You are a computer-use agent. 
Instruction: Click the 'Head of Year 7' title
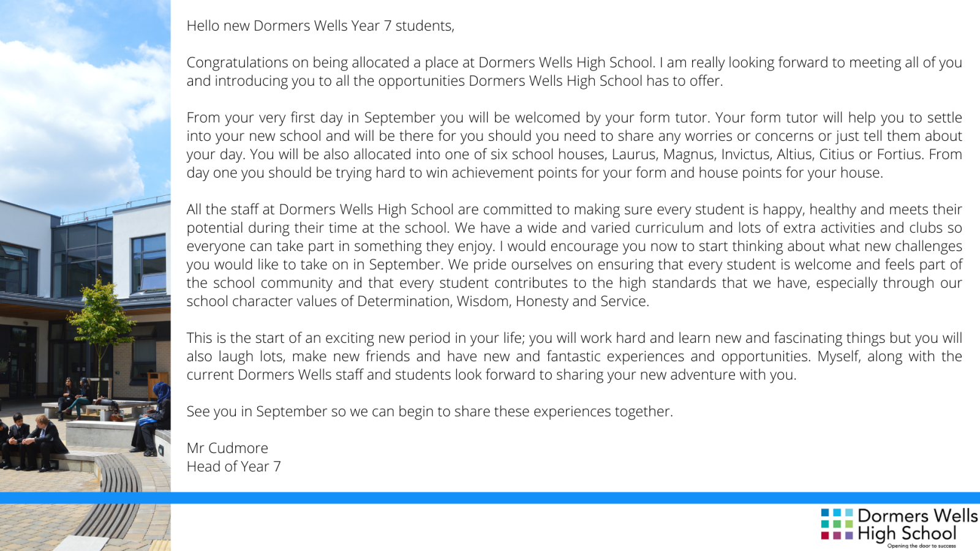coord(233,467)
